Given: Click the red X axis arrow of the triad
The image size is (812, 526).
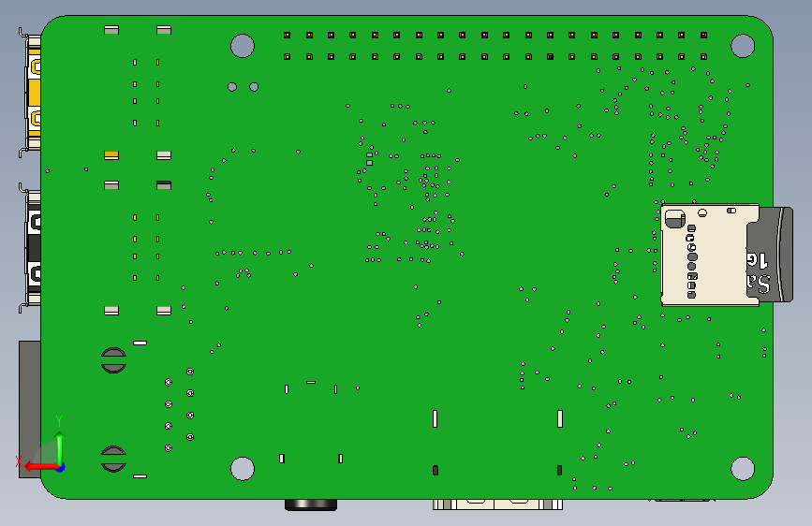Looking at the screenshot, I should [40, 467].
